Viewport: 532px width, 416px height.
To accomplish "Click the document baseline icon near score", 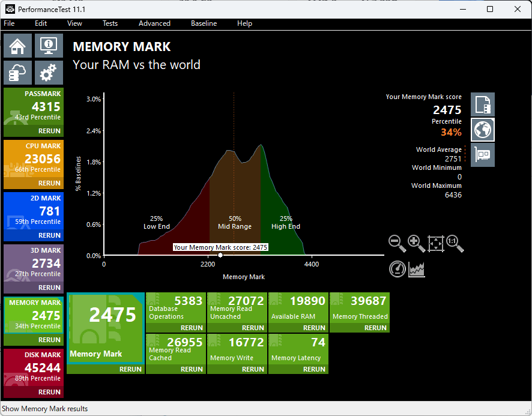I will (x=482, y=104).
